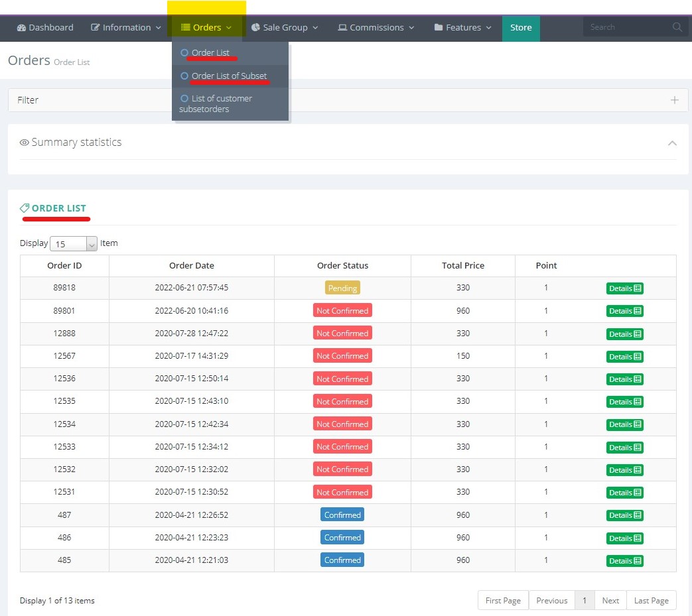Viewport: 692px width, 616px height.
Task: Click total price 150 cell
Action: pyautogui.click(x=463, y=356)
